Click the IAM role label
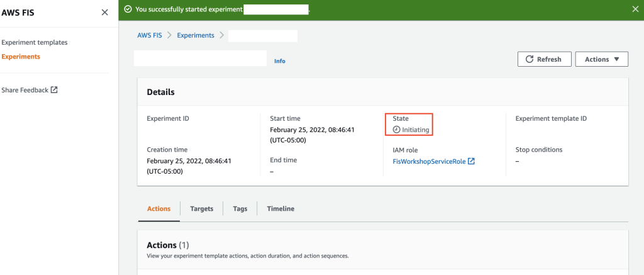 (x=406, y=150)
